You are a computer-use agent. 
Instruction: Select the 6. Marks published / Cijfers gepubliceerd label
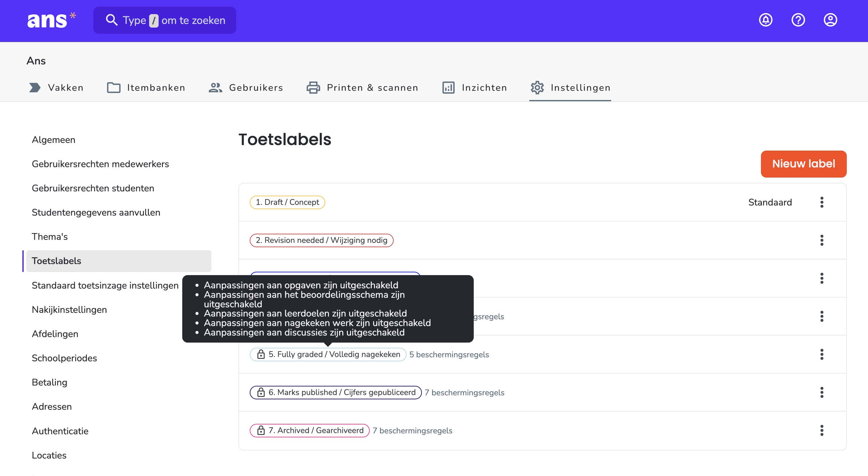(336, 393)
